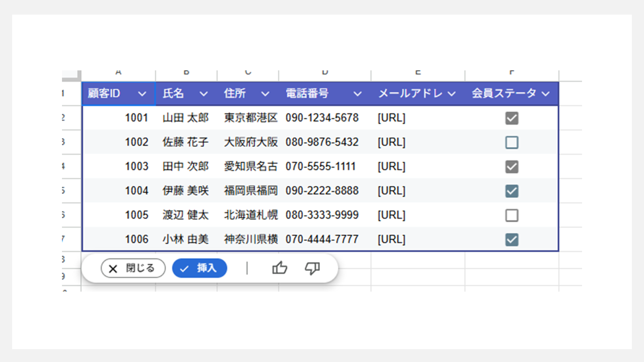644x362 pixels.
Task: Select phone number 080-9876-5432
Action: coord(325,142)
